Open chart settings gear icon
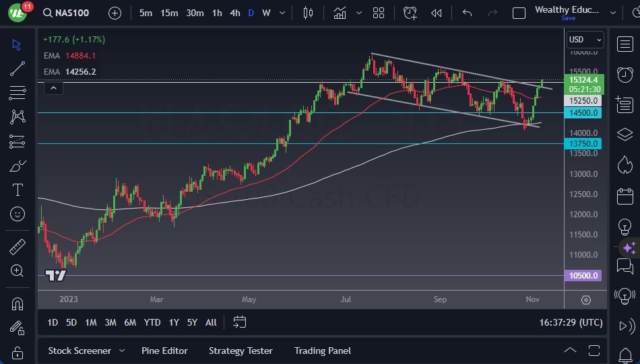The height and width of the screenshot is (364, 640). pyautogui.click(x=585, y=300)
